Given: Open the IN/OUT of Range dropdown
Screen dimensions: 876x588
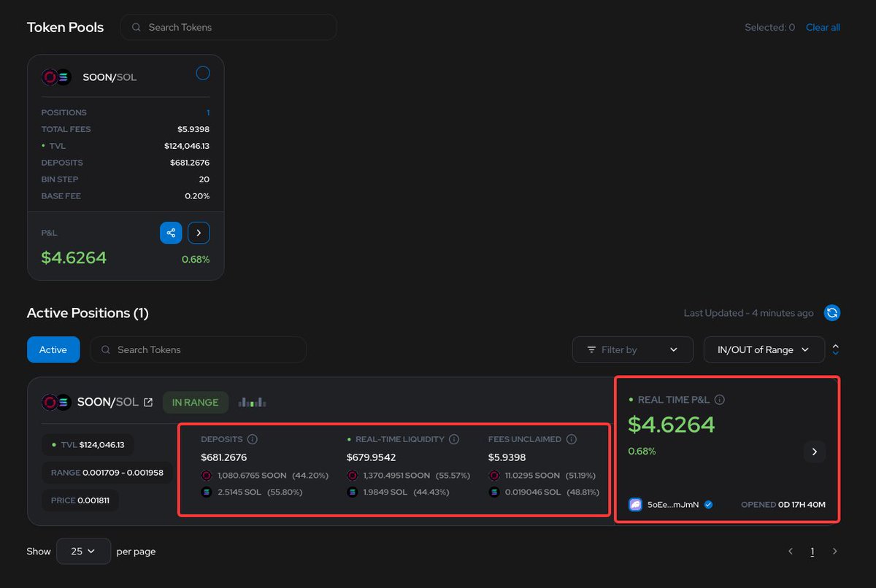Looking at the screenshot, I should tap(764, 349).
